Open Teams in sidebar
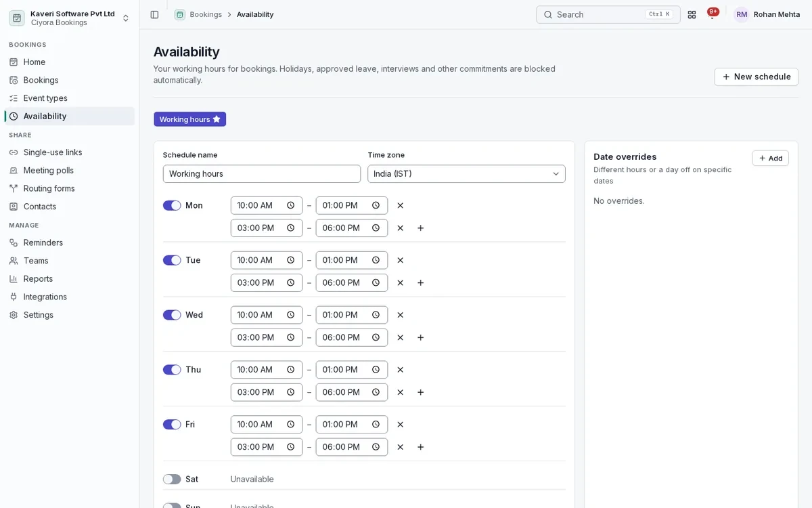 (x=69, y=261)
